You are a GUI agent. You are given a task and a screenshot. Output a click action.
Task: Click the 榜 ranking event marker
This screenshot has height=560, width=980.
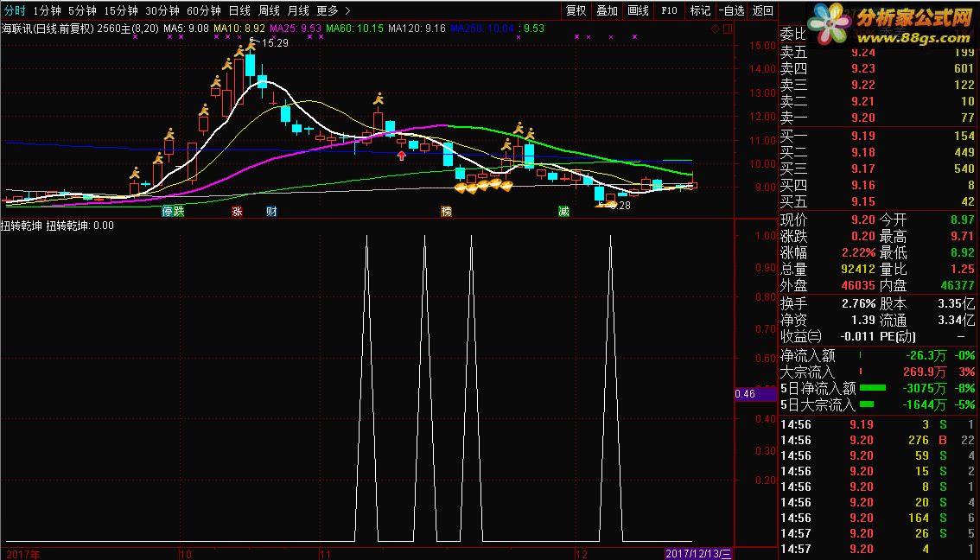click(446, 211)
